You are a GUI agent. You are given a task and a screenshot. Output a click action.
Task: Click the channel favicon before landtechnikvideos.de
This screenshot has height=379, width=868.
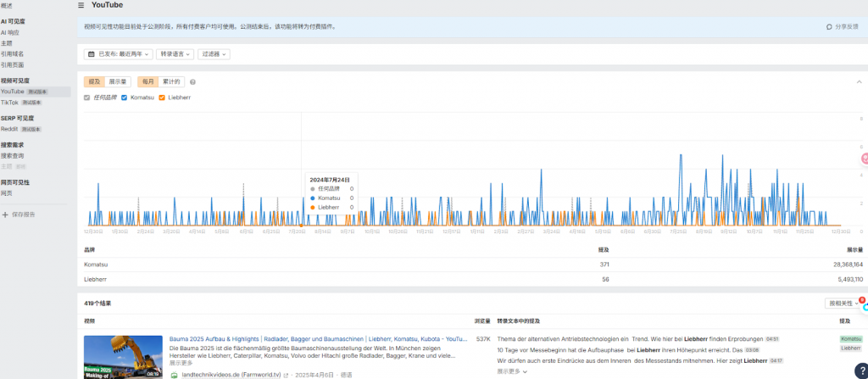click(x=174, y=374)
